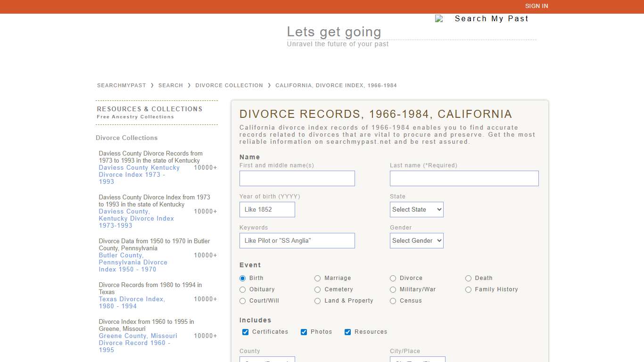Click the Last name required field
The image size is (644, 362).
[x=464, y=178]
